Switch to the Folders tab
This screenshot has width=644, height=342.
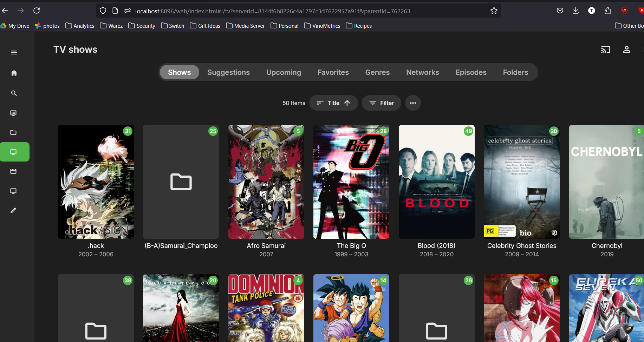point(515,72)
